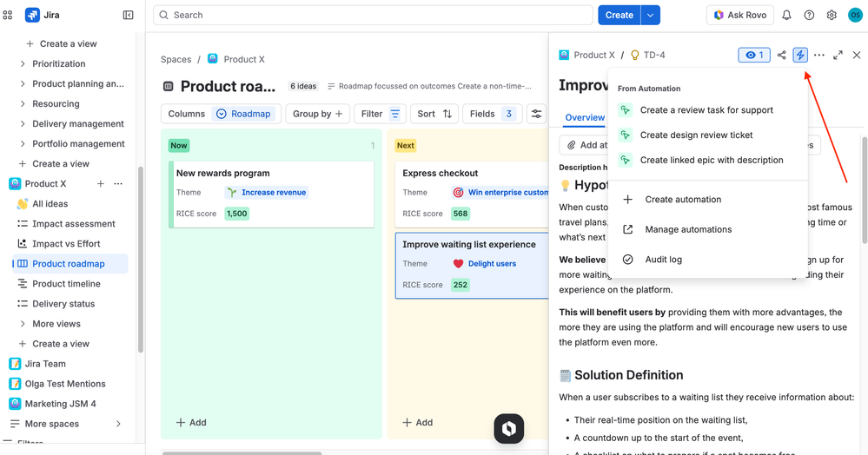Open Express checkout card
The width and height of the screenshot is (868, 455).
click(x=472, y=195)
